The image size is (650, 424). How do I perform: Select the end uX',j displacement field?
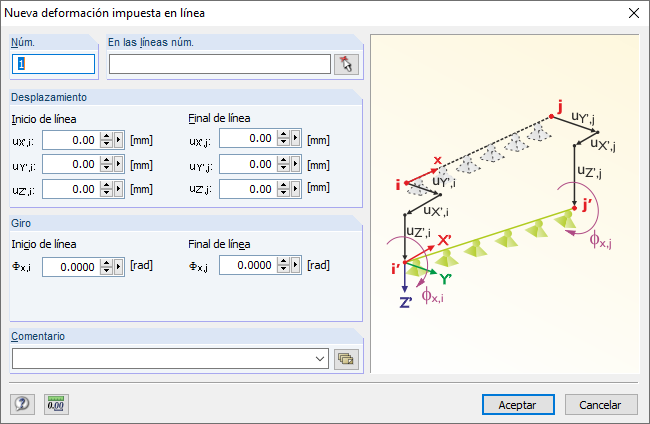click(x=247, y=140)
